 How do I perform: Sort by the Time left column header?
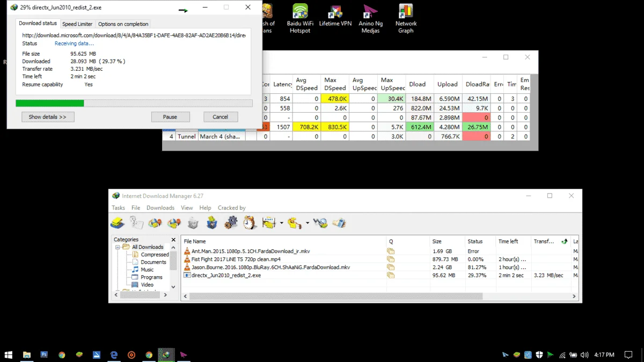pyautogui.click(x=513, y=241)
